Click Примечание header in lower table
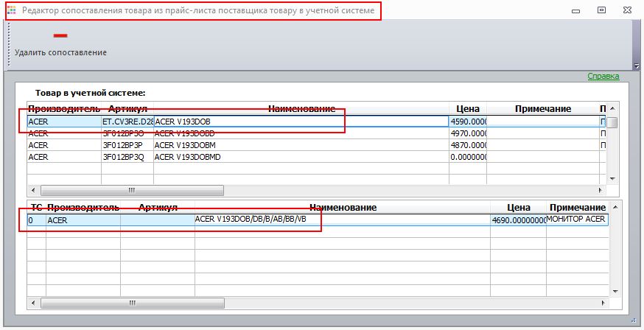Viewport: 644px width, 330px height. (578, 208)
